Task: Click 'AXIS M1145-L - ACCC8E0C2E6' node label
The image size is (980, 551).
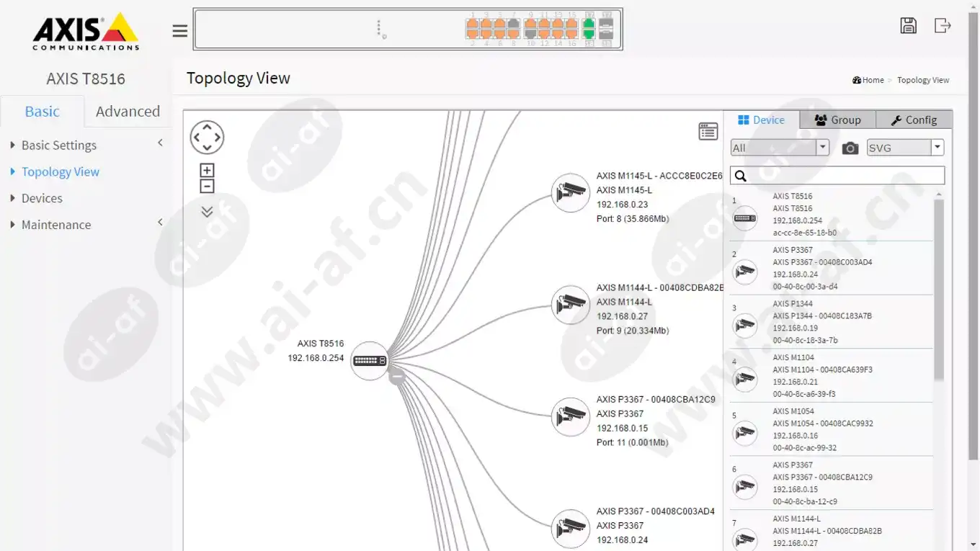Action: 659,176
